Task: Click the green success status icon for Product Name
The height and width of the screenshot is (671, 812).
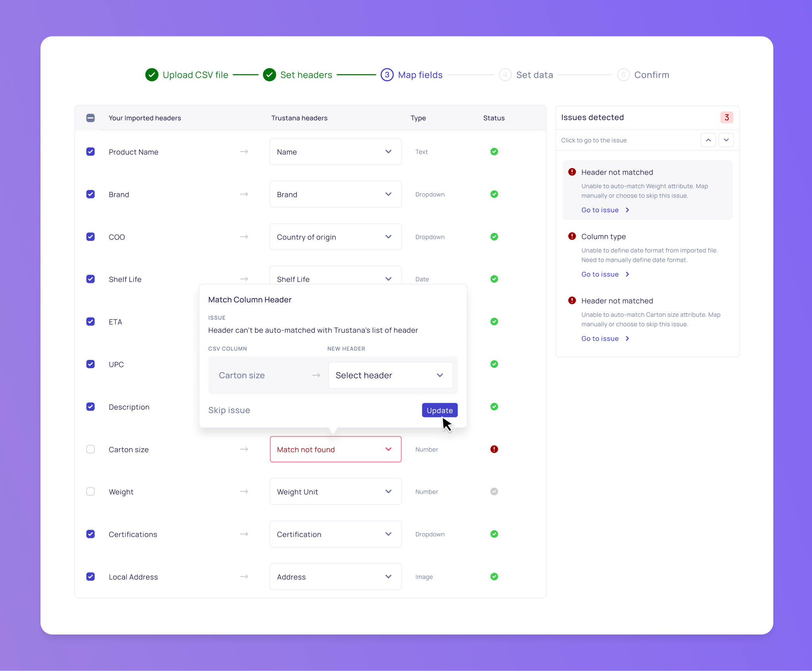Action: coord(494,152)
